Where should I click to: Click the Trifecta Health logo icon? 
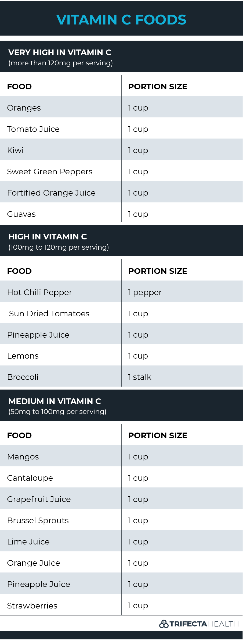[x=164, y=624]
